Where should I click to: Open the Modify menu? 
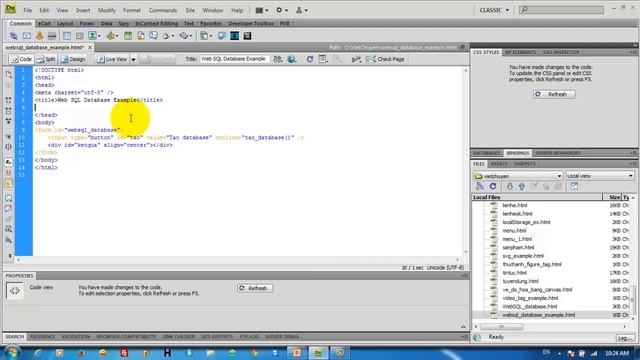click(x=107, y=10)
